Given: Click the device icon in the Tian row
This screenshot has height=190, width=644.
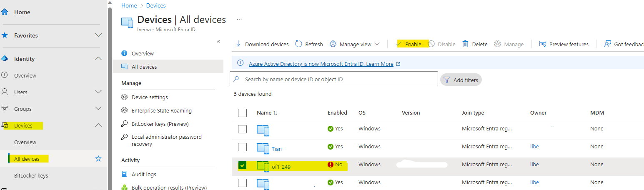Looking at the screenshot, I should pyautogui.click(x=263, y=148).
